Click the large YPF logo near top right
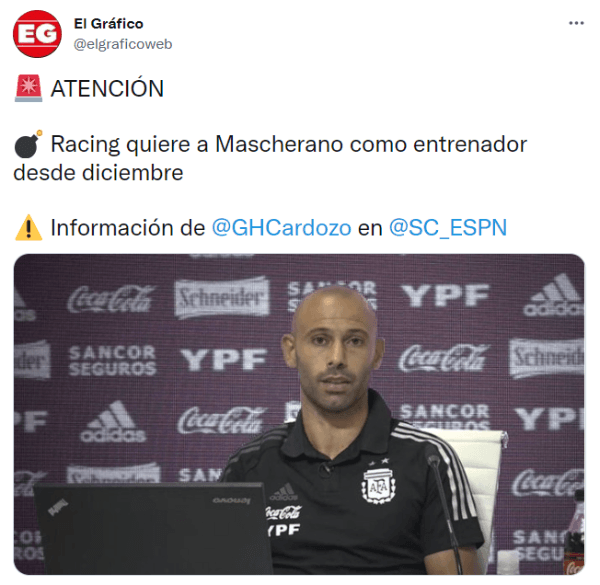Screen dimensions: 600x585 (445, 295)
